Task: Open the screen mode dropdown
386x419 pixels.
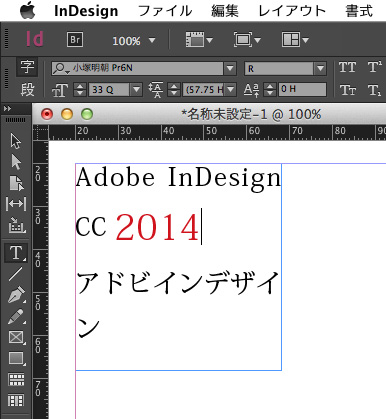Action: coord(247,40)
